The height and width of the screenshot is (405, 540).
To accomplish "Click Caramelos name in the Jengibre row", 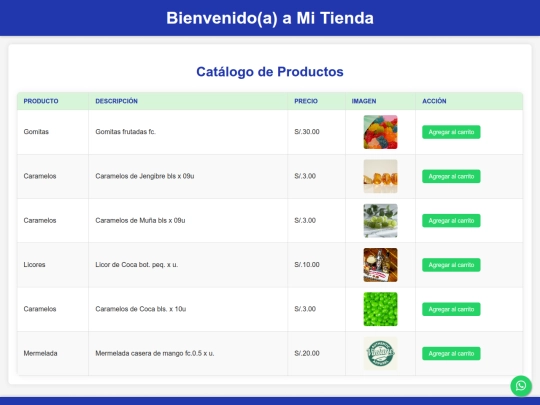I will 40,176.
